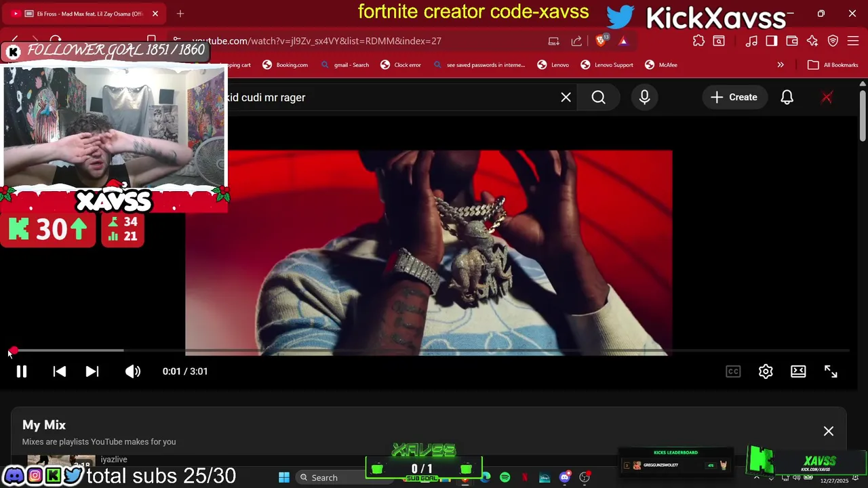868x488 pixels.
Task: Open the Create menu
Action: pyautogui.click(x=734, y=98)
